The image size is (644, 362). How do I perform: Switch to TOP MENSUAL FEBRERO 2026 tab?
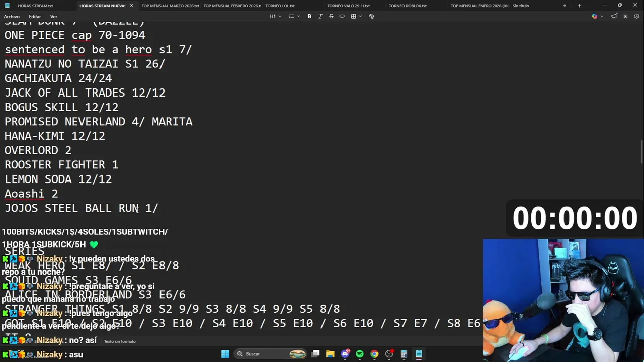pyautogui.click(x=232, y=6)
